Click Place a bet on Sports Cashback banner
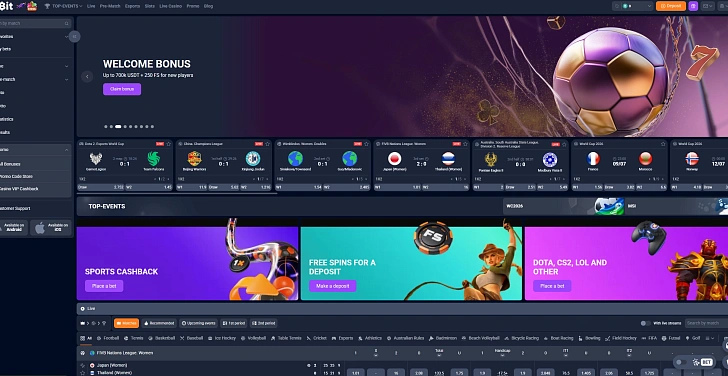This screenshot has width=728, height=376. pos(104,286)
